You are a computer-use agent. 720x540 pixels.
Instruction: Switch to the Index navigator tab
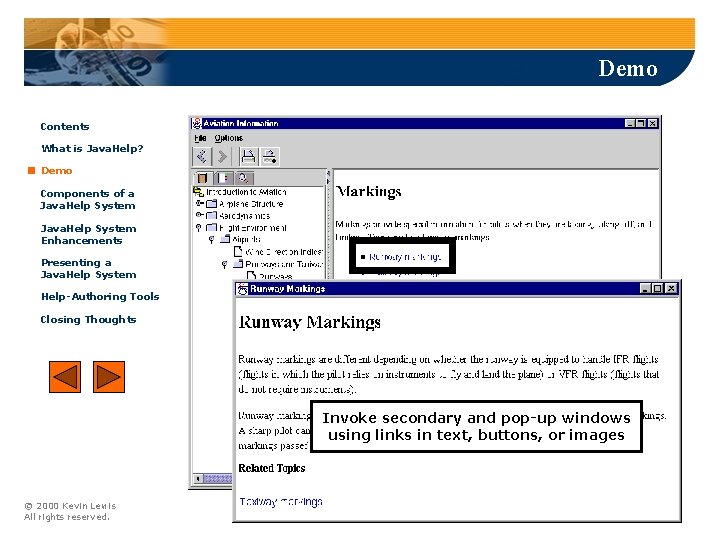coord(224,178)
